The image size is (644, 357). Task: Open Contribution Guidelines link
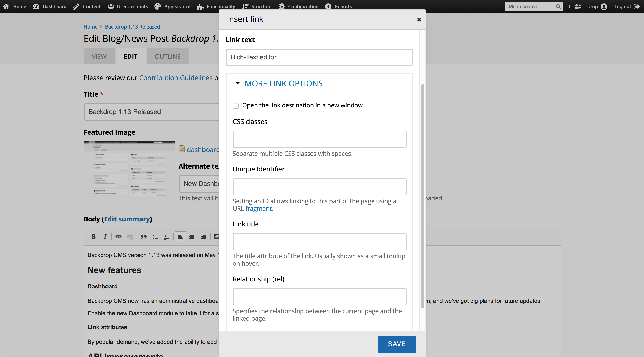coord(176,78)
